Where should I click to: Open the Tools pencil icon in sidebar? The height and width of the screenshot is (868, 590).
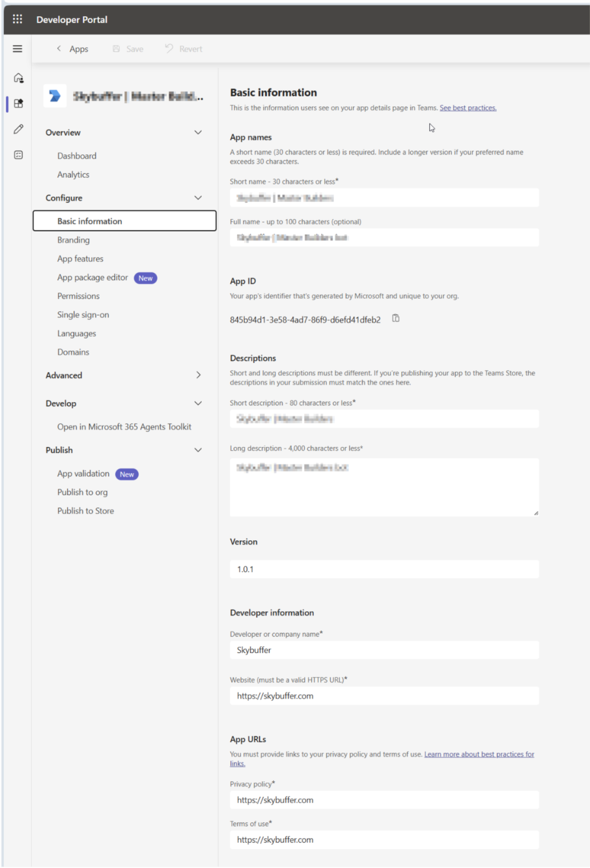pyautogui.click(x=18, y=129)
